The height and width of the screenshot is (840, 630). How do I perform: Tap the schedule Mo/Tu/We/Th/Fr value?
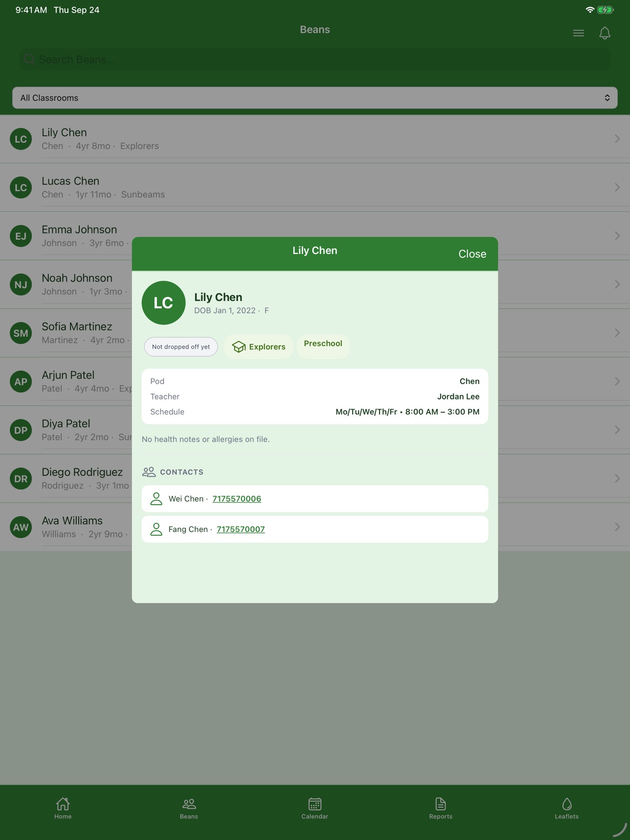point(407,412)
